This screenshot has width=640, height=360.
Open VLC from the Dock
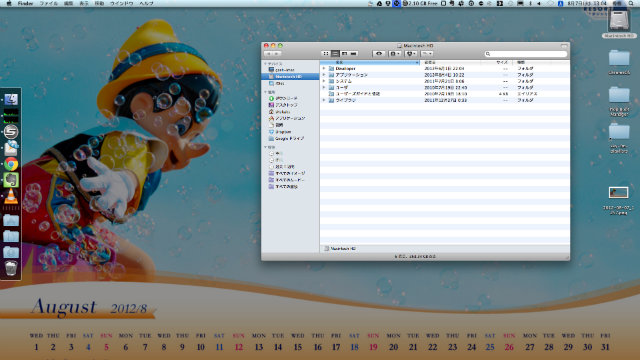[x=11, y=196]
